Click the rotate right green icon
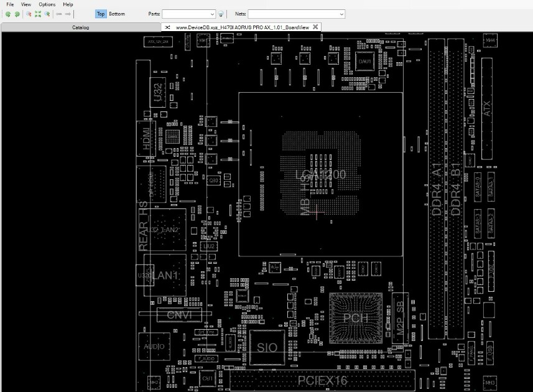 [x=17, y=14]
